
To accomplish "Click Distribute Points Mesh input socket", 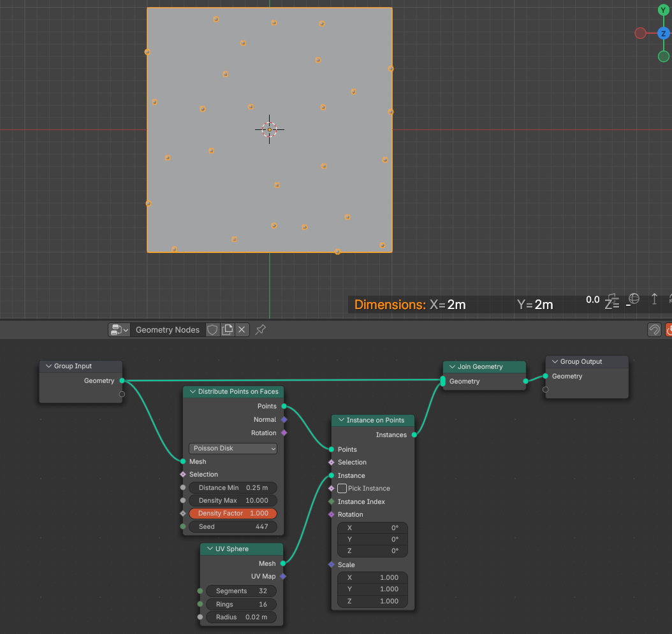I will [x=183, y=461].
